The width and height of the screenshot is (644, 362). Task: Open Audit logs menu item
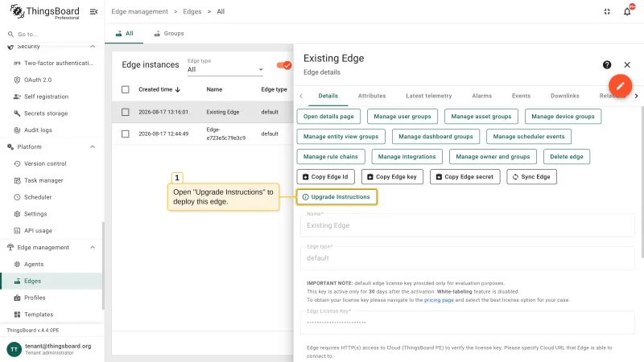coord(52,130)
